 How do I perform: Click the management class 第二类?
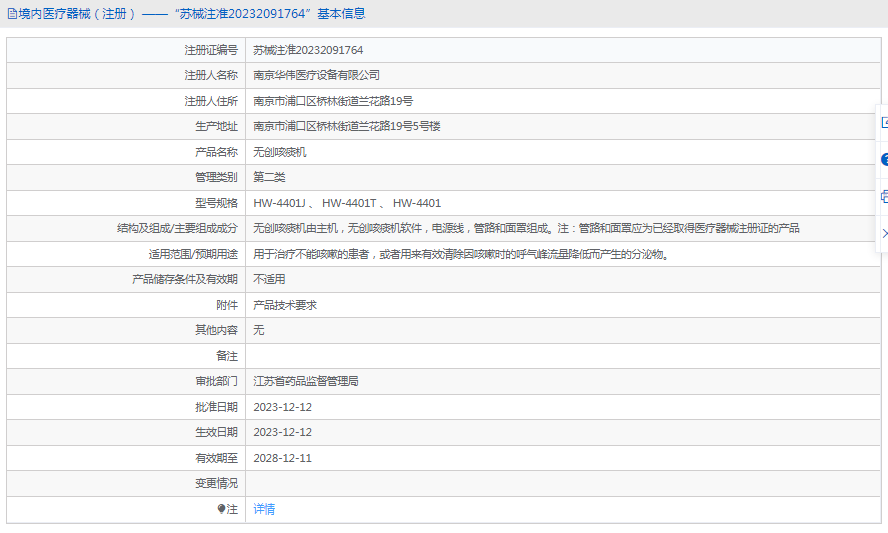269,177
